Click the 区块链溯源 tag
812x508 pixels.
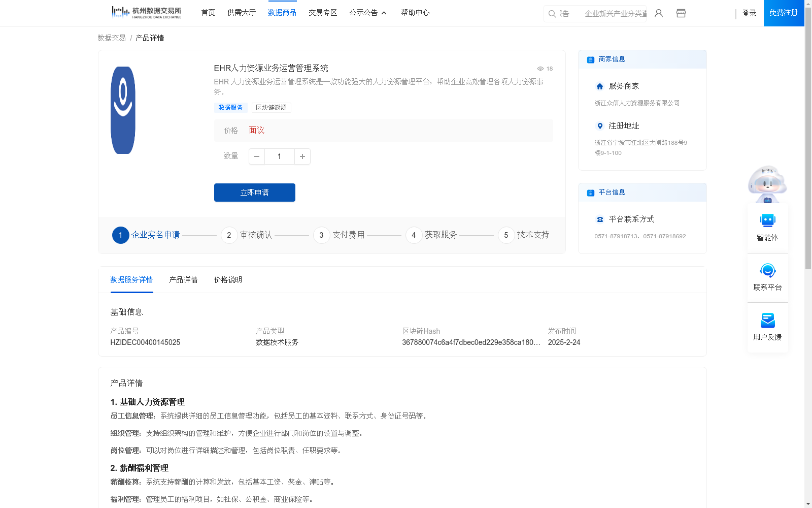pos(271,108)
